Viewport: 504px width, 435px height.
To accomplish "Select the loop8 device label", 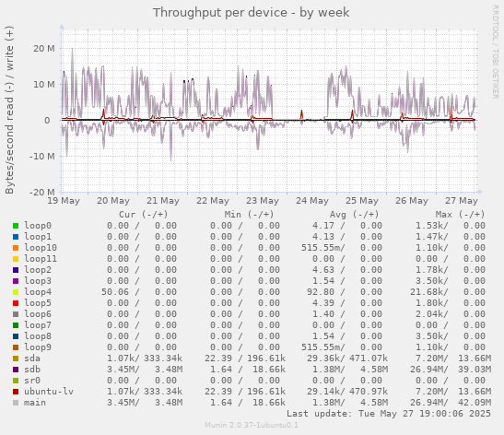I will pos(38,336).
